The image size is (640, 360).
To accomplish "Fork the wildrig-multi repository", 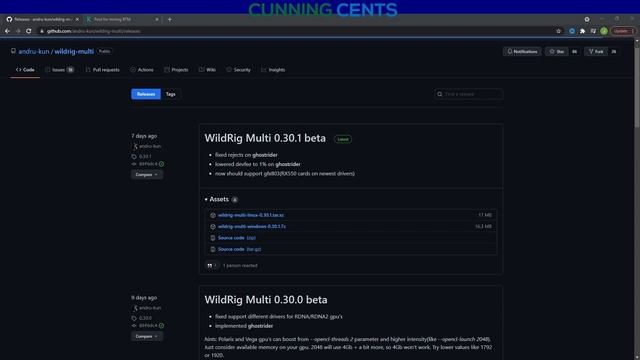I will tap(596, 51).
